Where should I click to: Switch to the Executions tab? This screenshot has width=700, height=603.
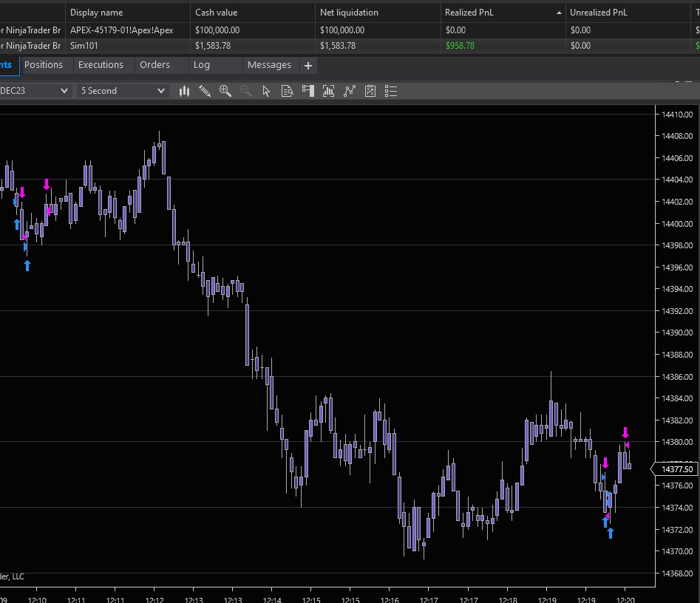point(101,65)
